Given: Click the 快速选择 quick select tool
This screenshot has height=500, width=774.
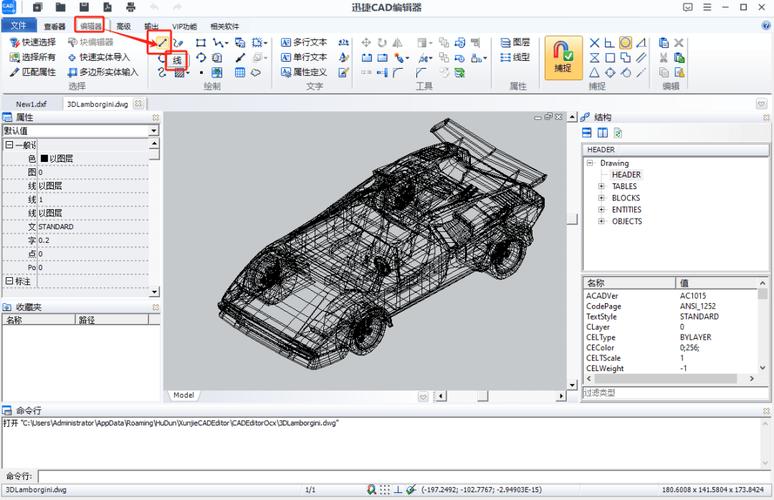Looking at the screenshot, I should click(33, 42).
